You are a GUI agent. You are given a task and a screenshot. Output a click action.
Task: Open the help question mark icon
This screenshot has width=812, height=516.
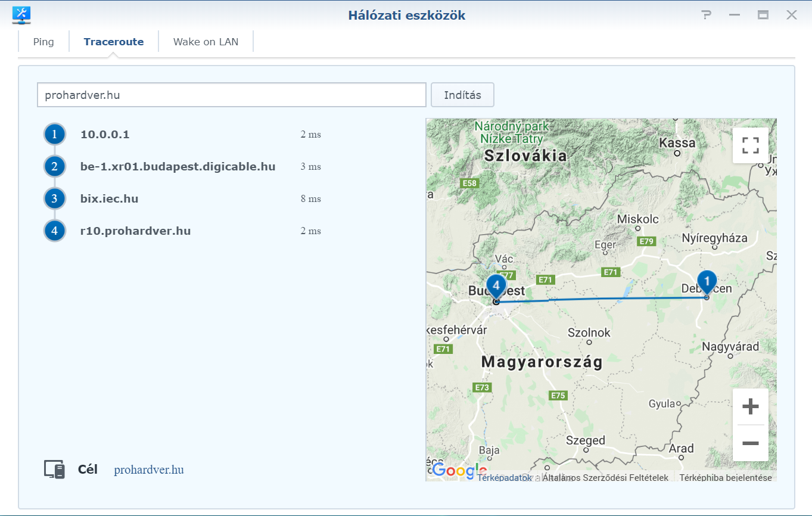pyautogui.click(x=707, y=15)
